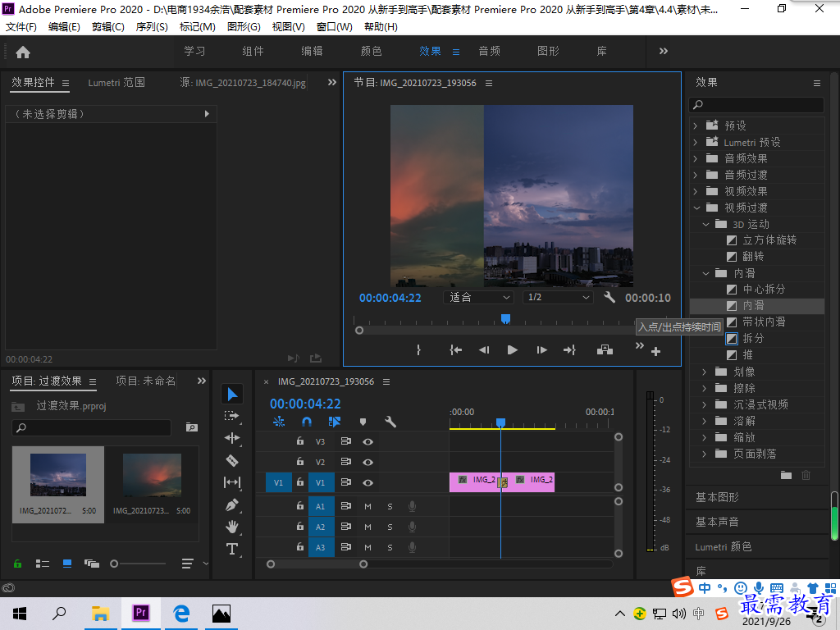Select the Slip tool
840x630 pixels.
[x=232, y=482]
